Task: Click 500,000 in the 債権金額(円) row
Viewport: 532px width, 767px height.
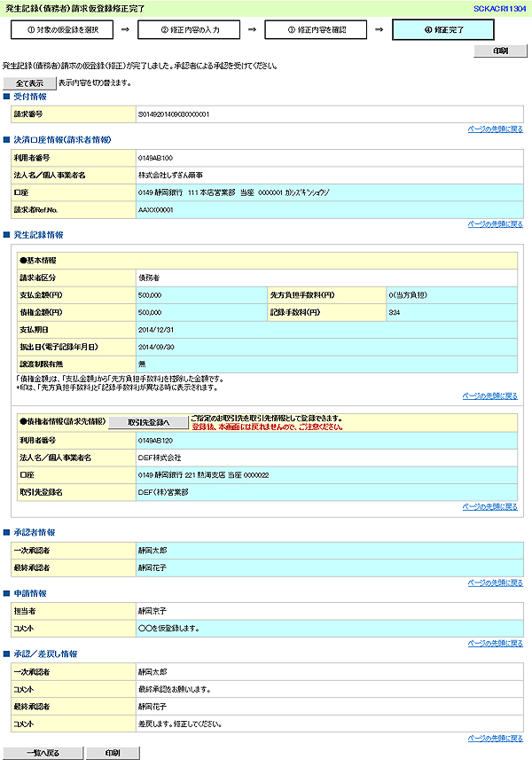Action: click(150, 313)
